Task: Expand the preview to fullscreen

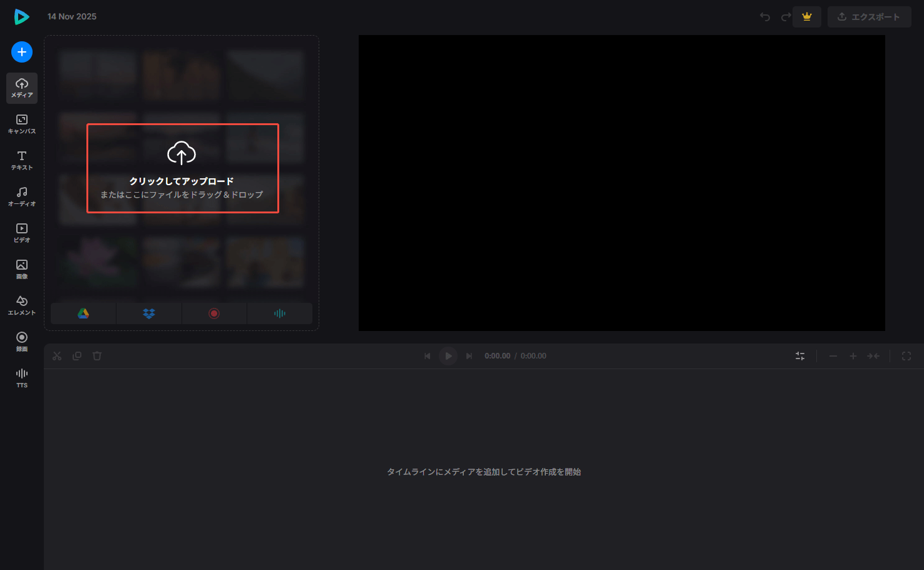Action: (906, 355)
